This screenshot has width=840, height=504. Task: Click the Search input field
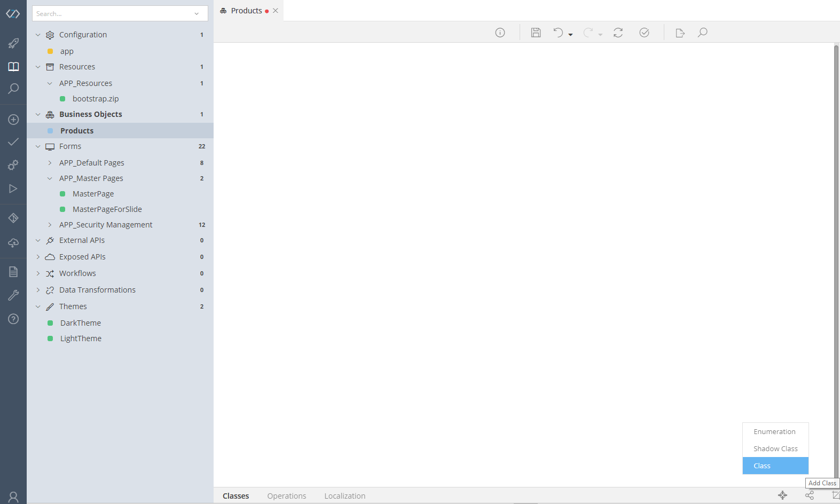coord(111,14)
